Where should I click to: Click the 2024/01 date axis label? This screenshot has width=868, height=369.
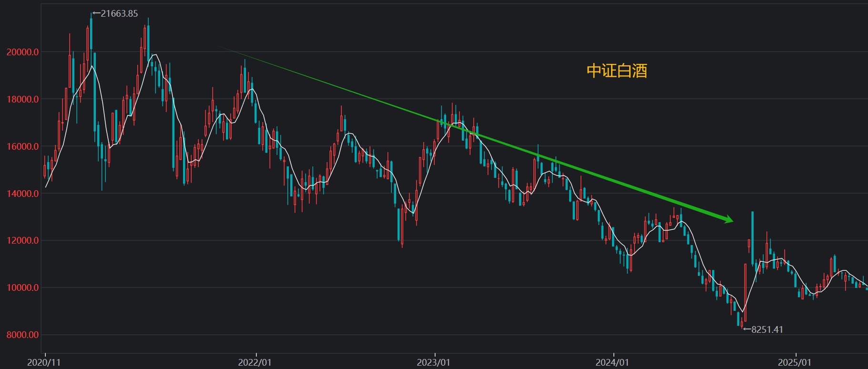tap(612, 362)
